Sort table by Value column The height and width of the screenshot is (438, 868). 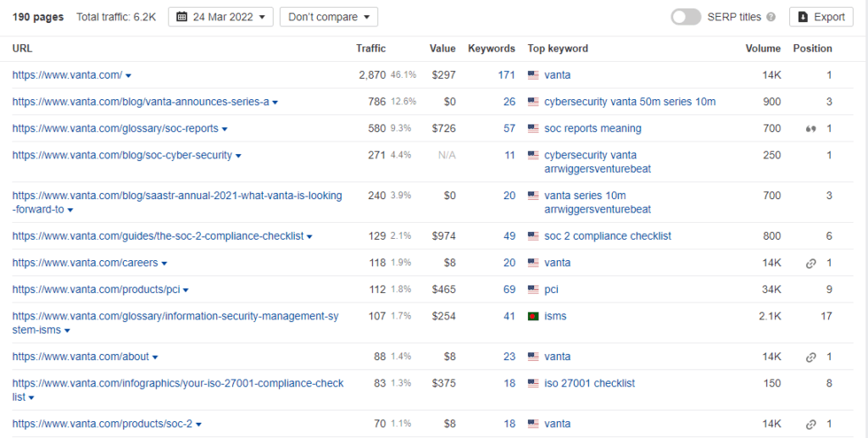pos(442,48)
